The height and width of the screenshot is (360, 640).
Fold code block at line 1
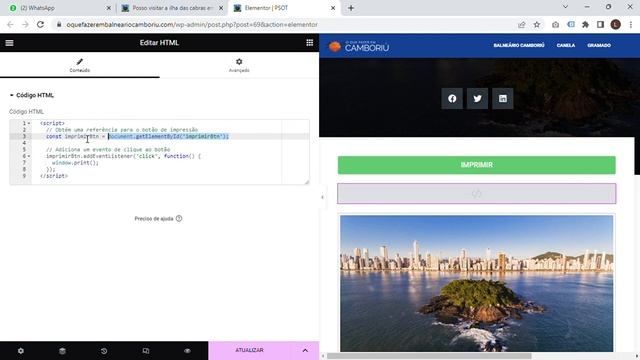point(29,123)
